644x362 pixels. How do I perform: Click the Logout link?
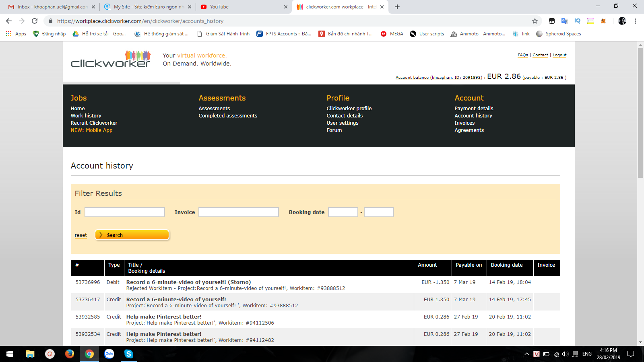point(559,55)
